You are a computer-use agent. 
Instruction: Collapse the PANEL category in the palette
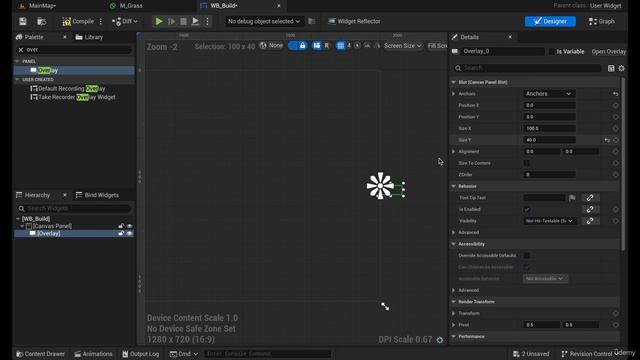17,61
